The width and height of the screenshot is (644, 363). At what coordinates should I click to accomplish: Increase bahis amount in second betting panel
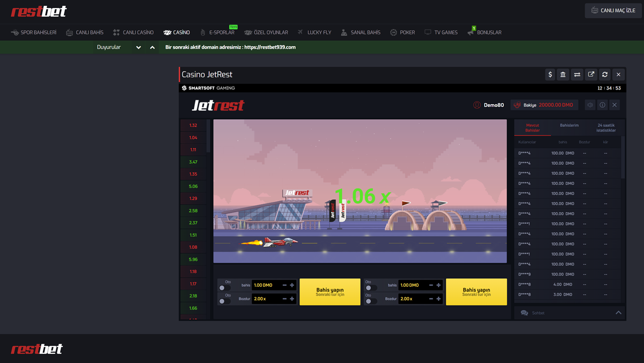[x=438, y=285]
